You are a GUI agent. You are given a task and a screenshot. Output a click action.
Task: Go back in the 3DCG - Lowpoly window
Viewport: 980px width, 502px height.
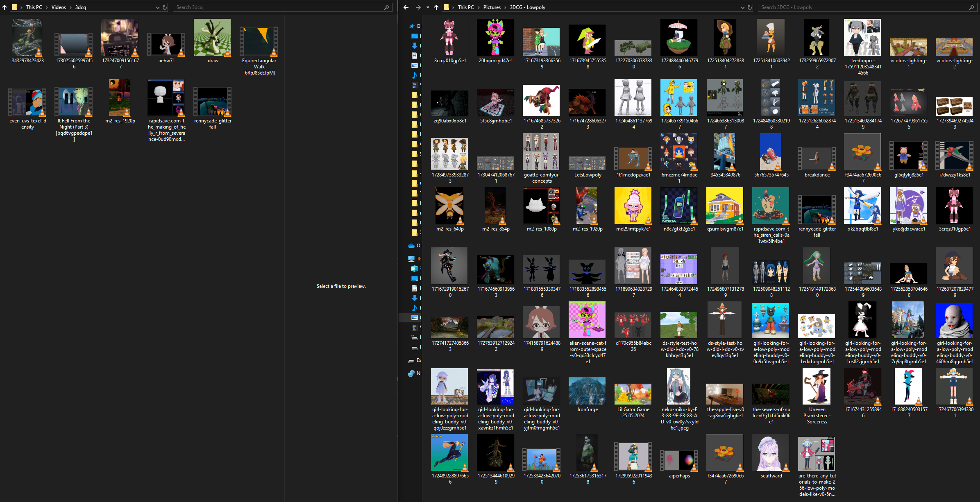point(406,7)
